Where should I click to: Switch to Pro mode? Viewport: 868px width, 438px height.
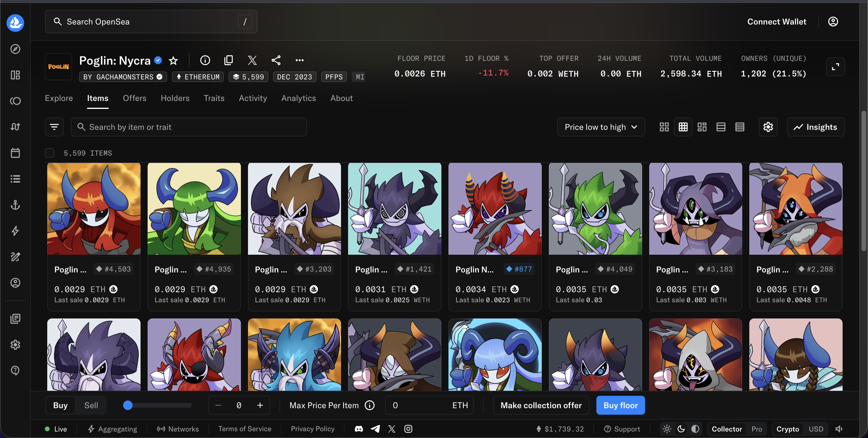point(756,429)
